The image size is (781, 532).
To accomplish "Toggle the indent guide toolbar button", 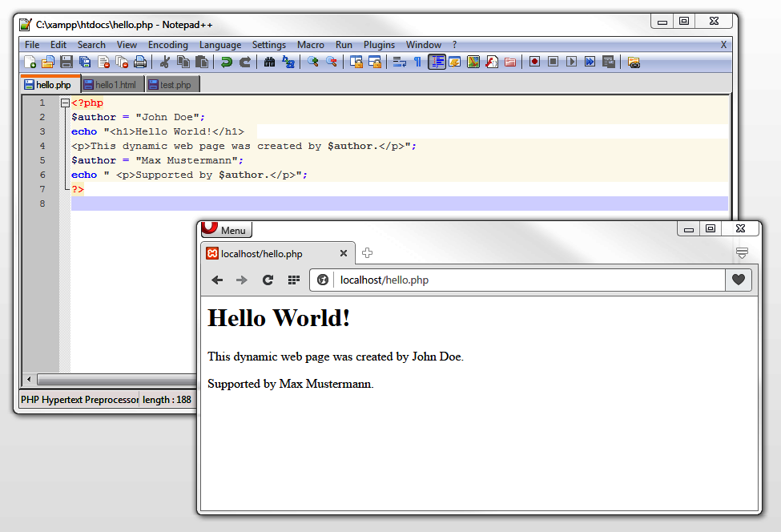I will coord(437,62).
